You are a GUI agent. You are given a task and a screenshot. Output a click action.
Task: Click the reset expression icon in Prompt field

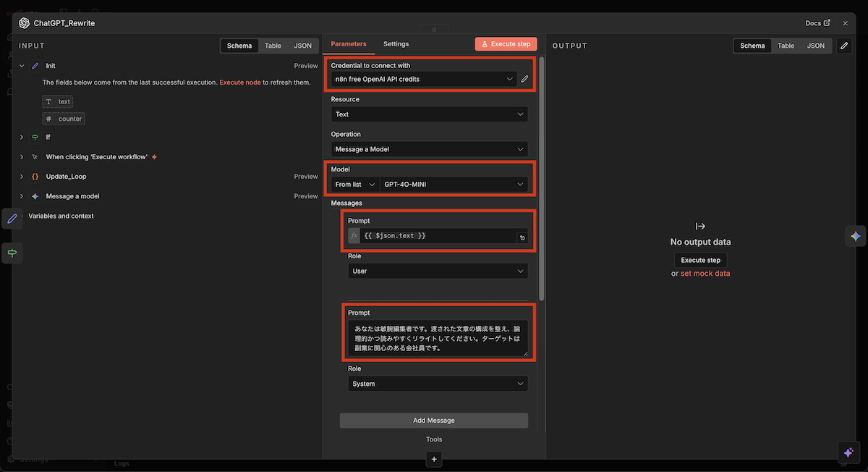click(x=522, y=237)
